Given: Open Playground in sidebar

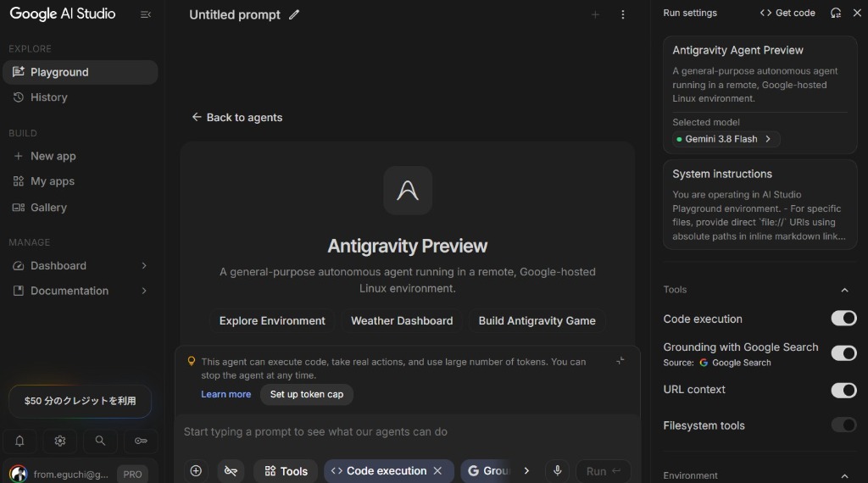Looking at the screenshot, I should click(x=81, y=72).
